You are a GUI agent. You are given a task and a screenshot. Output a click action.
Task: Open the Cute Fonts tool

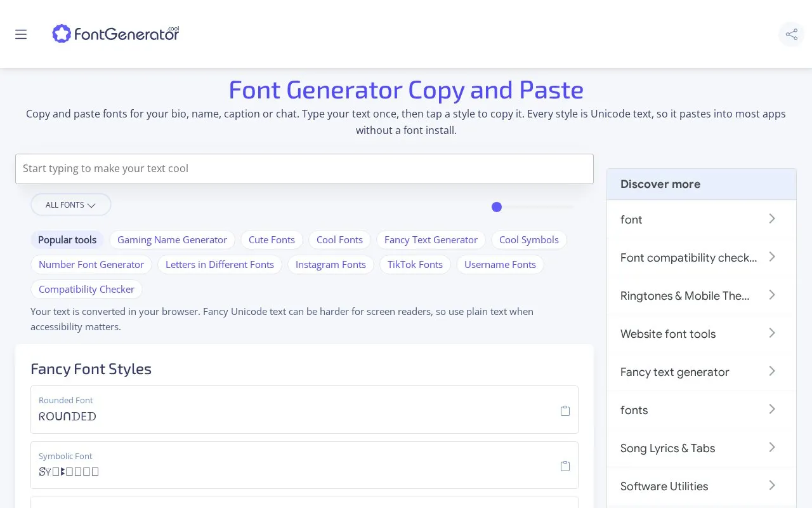pos(272,239)
